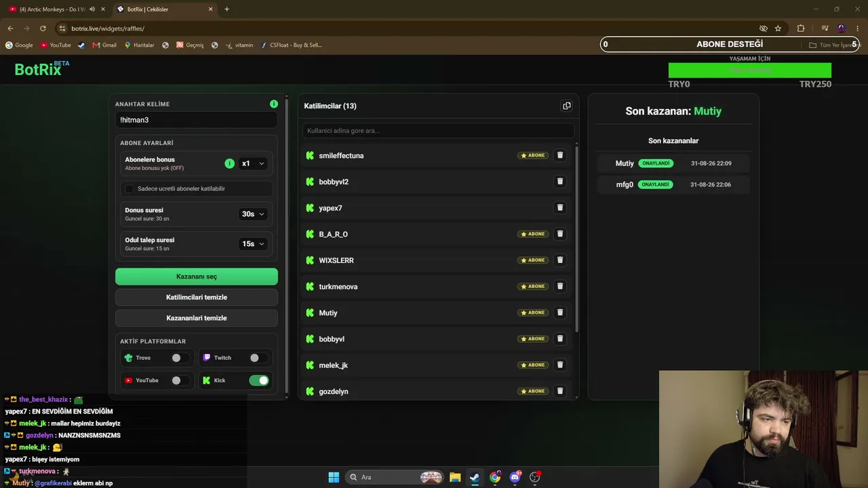Bookmark this page with the star icon
This screenshot has width=868, height=488.
click(778, 28)
